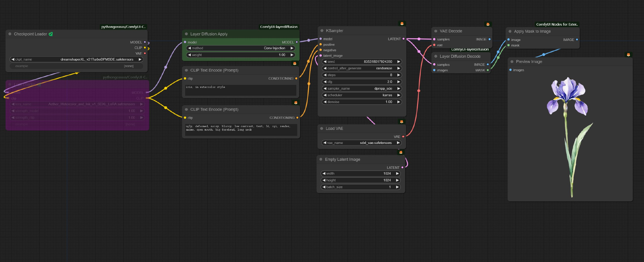Decrease cfg using its left arrow
Screen dimensions: 644x262
[325, 82]
